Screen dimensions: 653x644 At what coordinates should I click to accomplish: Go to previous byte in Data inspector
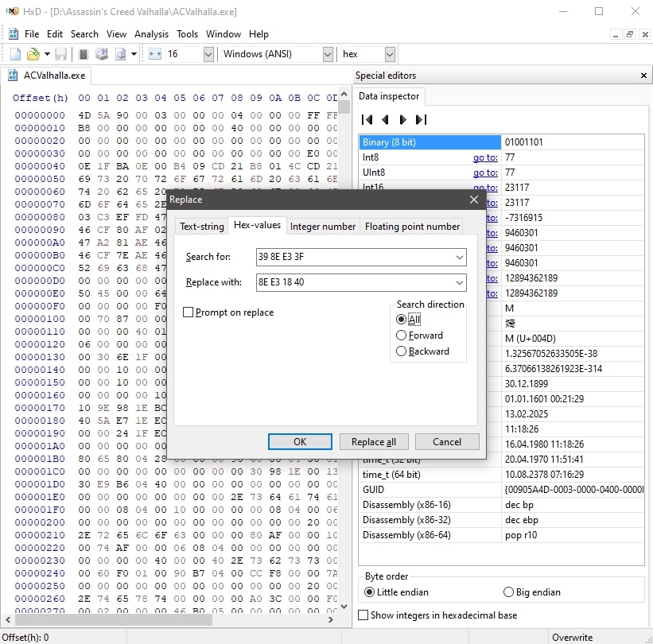385,120
